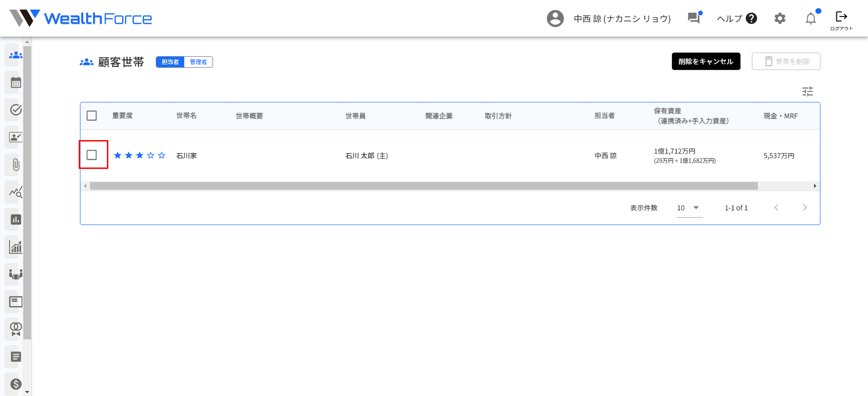Click the 重要度 column header
Image resolution: width=868 pixels, height=396 pixels.
click(x=122, y=116)
